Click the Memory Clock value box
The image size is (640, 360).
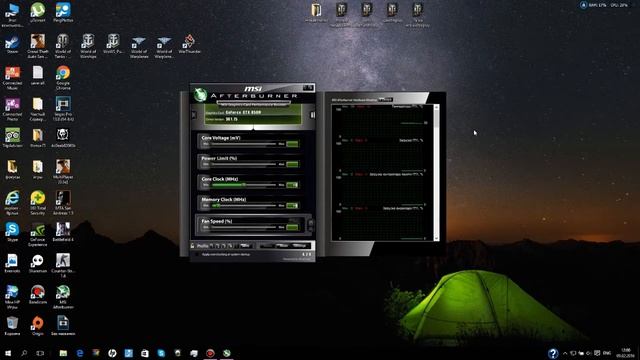292,206
